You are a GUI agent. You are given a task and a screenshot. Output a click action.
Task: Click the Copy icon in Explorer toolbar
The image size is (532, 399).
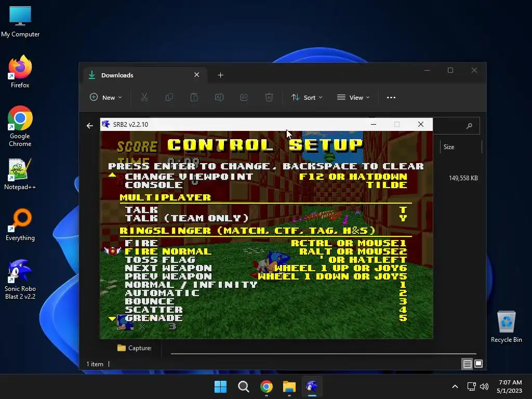169,97
